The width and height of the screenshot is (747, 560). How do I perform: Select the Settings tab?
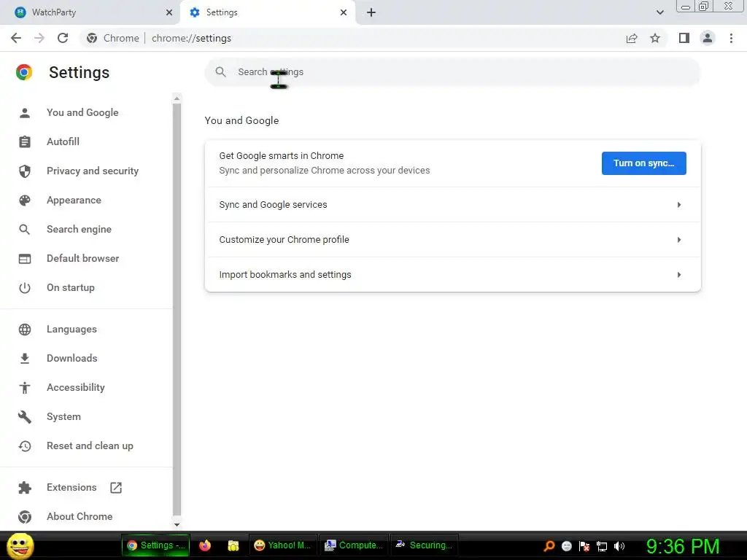267,12
